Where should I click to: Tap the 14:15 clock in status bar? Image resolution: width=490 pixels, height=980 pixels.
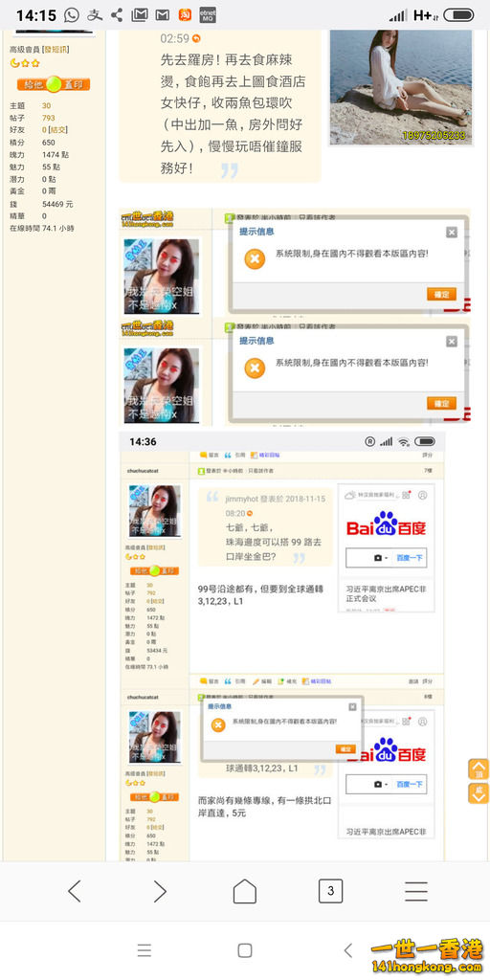(x=36, y=15)
